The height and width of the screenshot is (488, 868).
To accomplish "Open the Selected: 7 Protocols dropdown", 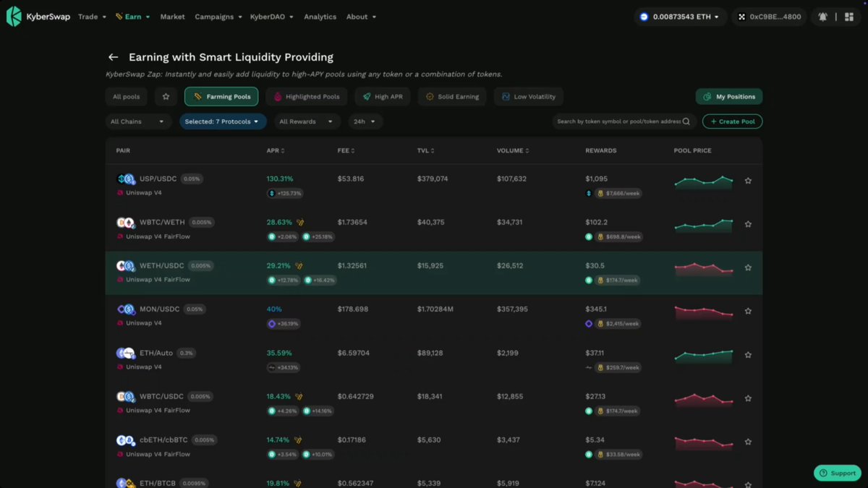I will pos(223,121).
